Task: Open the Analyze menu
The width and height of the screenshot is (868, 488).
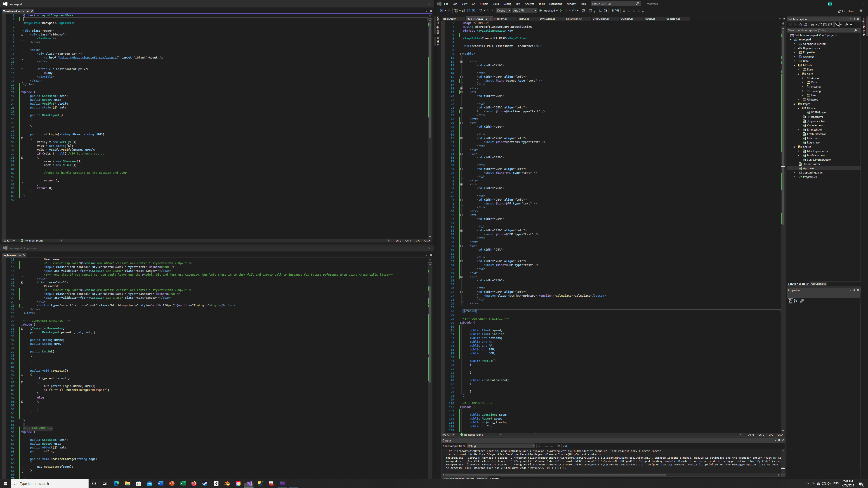Action: coord(529,4)
